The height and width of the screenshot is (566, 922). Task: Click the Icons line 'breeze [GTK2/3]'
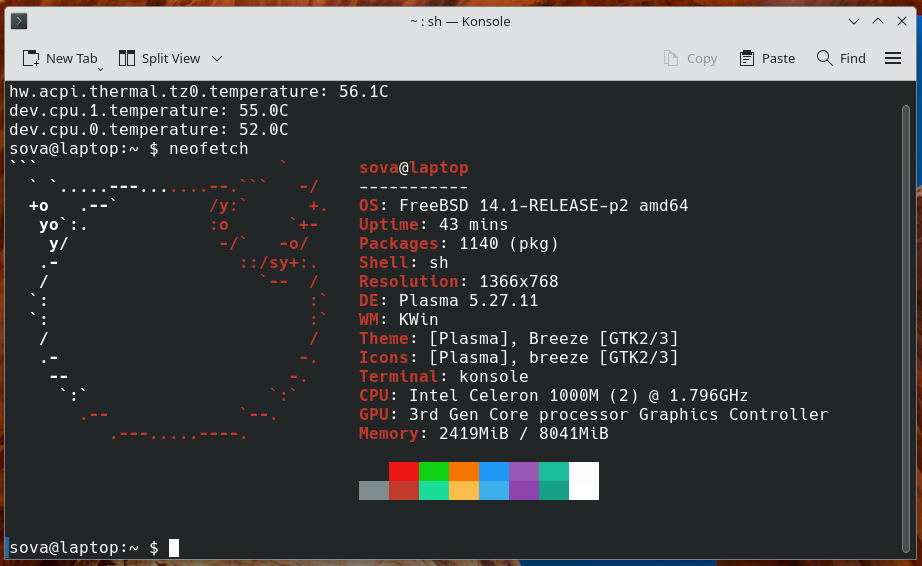click(x=603, y=357)
